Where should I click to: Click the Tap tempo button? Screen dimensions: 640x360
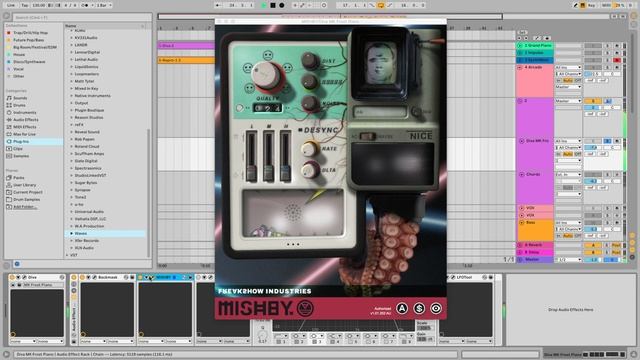pos(25,5)
